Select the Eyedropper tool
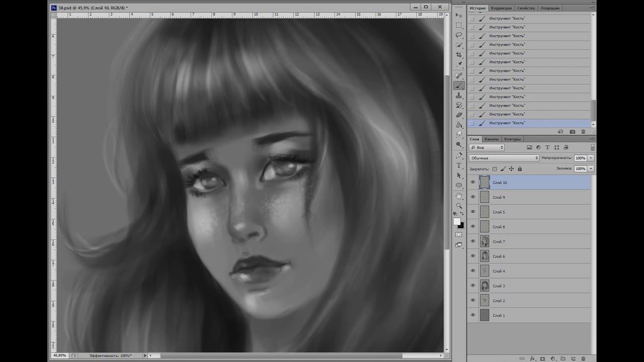 459,65
